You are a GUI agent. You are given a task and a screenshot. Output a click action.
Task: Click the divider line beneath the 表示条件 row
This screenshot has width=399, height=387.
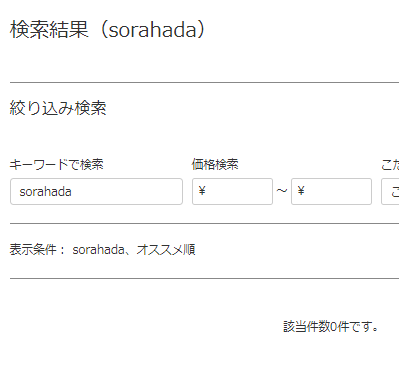(x=204, y=278)
